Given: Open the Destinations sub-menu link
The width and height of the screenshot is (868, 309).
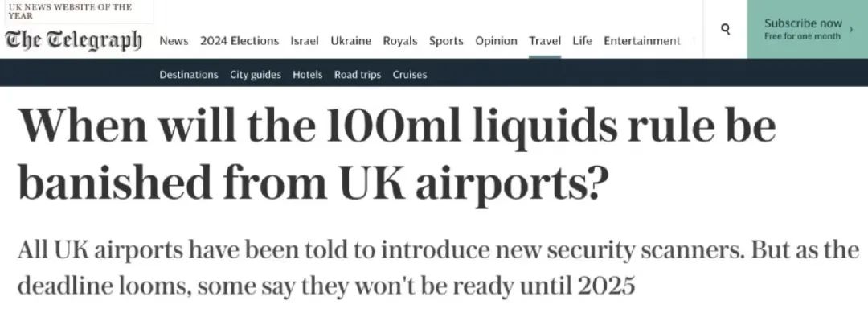Looking at the screenshot, I should pyautogui.click(x=189, y=75).
